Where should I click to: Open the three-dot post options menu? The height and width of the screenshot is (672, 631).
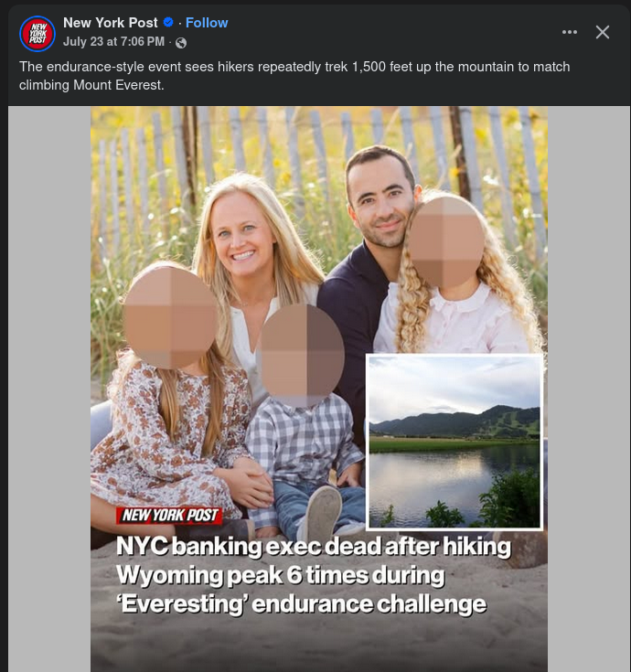pos(569,32)
